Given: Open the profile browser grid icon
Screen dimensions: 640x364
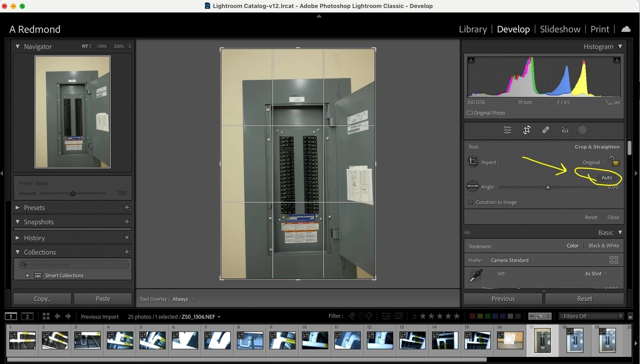Looking at the screenshot, I should pyautogui.click(x=614, y=260).
